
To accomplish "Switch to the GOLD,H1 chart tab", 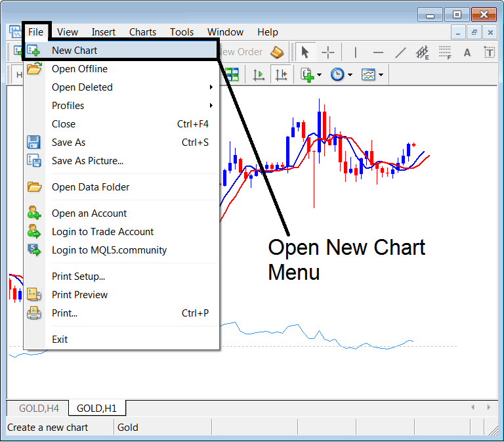I will (96, 409).
